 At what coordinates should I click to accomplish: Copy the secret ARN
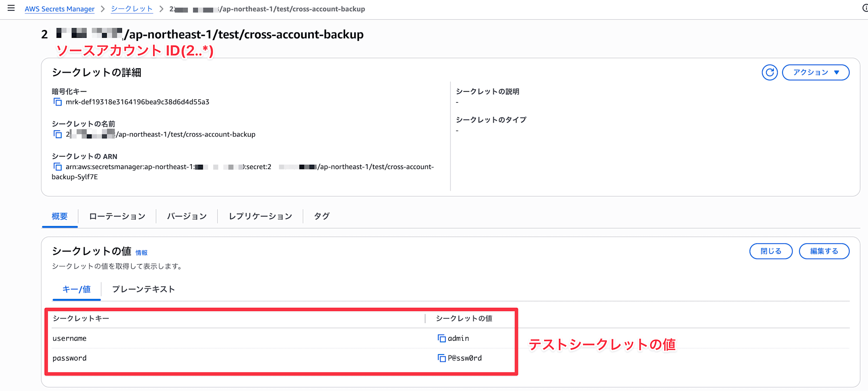coord(57,167)
